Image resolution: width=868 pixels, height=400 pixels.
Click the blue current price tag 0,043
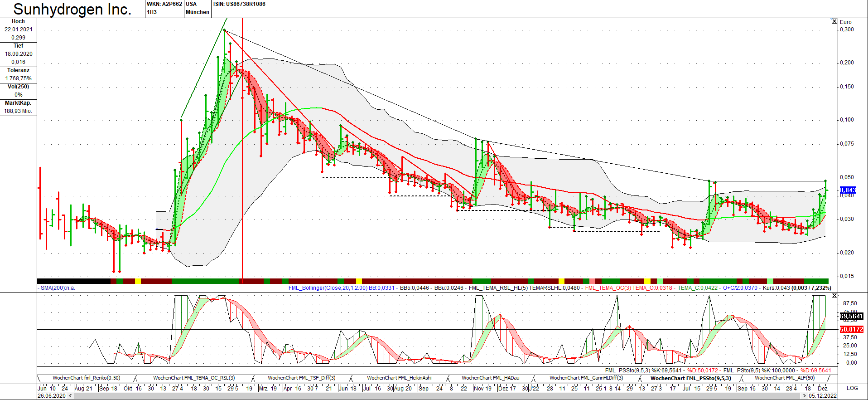tap(848, 190)
